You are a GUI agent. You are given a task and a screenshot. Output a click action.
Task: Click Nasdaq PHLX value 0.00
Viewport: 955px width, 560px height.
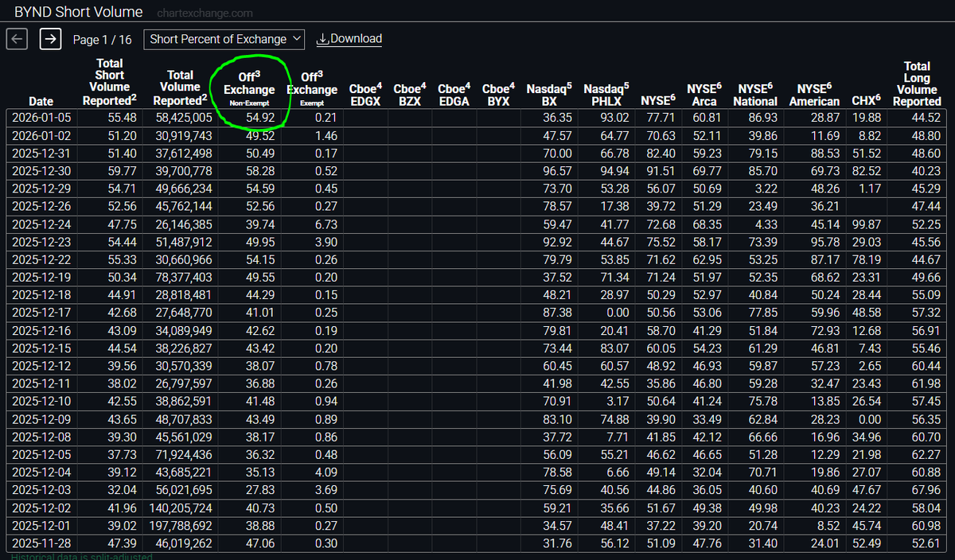[x=618, y=313]
